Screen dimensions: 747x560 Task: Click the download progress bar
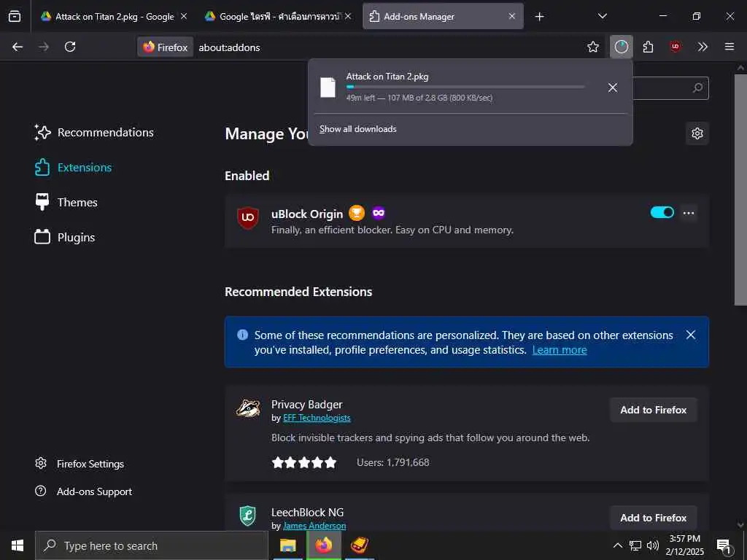[x=465, y=87]
